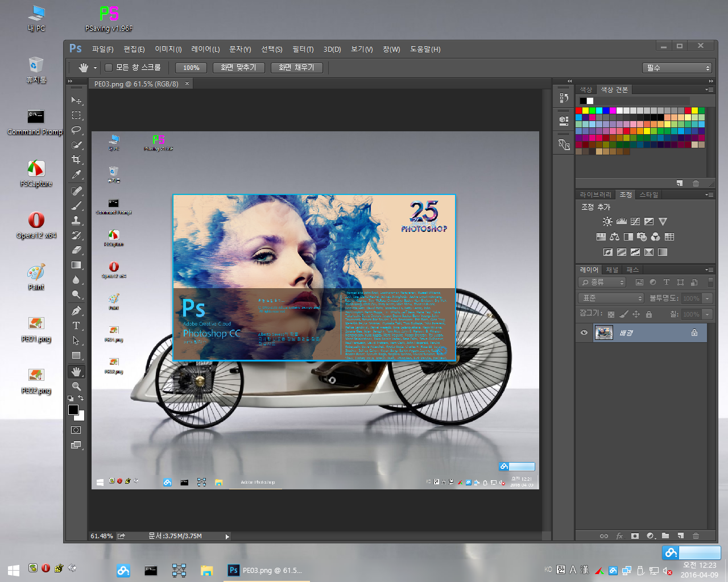This screenshot has width=728, height=582.
Task: Switch to the 스타일 tab
Action: pyautogui.click(x=649, y=195)
